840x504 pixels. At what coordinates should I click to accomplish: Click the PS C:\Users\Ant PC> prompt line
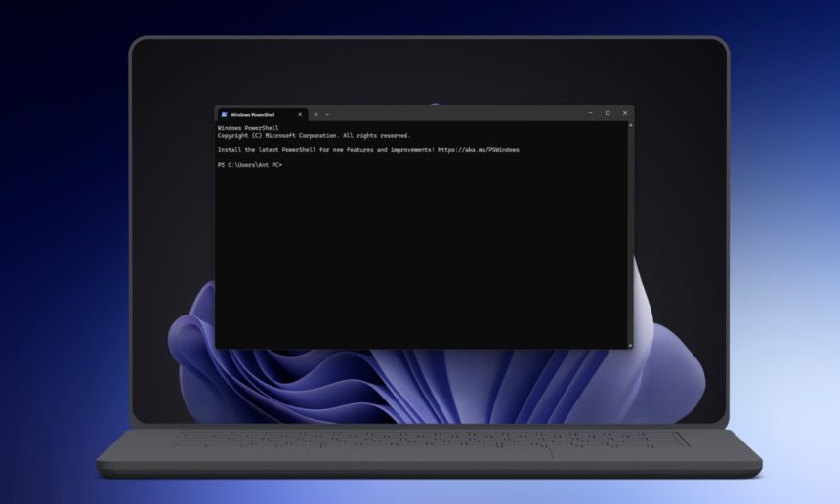click(250, 165)
